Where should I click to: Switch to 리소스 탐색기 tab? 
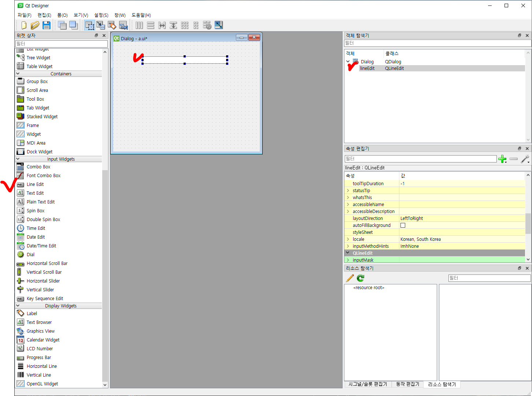(x=442, y=384)
